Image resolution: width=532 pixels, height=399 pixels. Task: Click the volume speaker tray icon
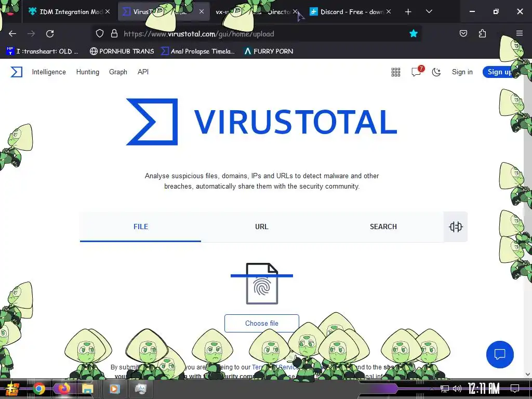pos(457,389)
